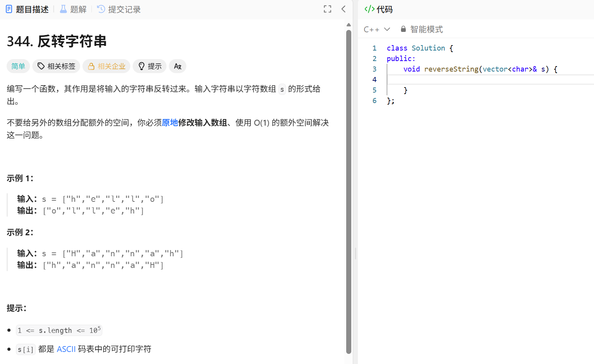Open the C++ language dropdown
Screen dimensions: 594x364
pyautogui.click(x=377, y=29)
